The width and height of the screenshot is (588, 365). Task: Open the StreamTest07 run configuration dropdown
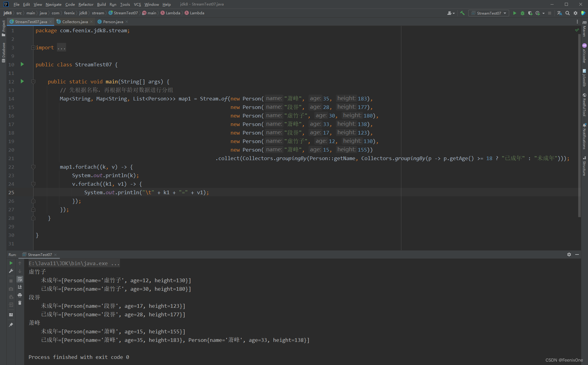(489, 13)
